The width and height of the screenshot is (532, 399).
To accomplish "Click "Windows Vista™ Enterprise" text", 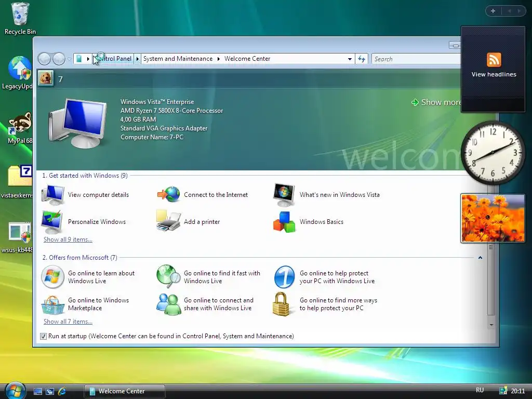I will pos(157,102).
